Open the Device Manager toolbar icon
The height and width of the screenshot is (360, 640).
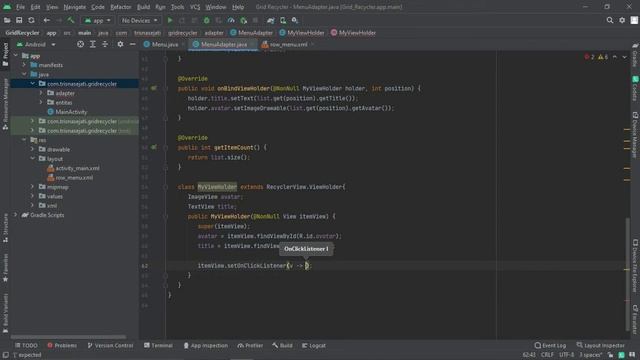point(282,20)
